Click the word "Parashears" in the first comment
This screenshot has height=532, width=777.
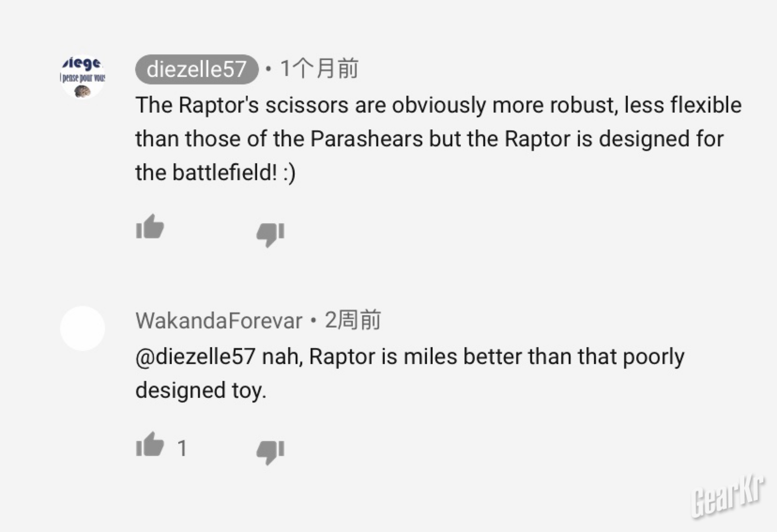point(366,139)
